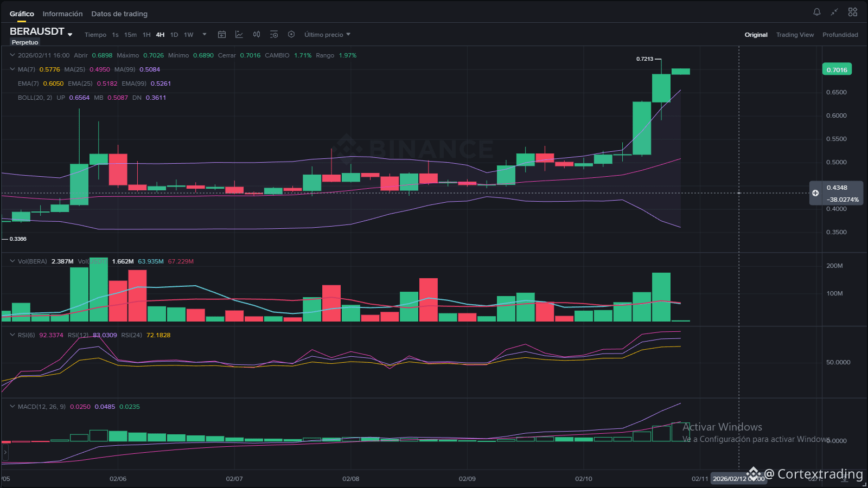Viewport: 868px width, 488px height.
Task: Open the layout widgets grid icon
Action: click(x=853, y=12)
